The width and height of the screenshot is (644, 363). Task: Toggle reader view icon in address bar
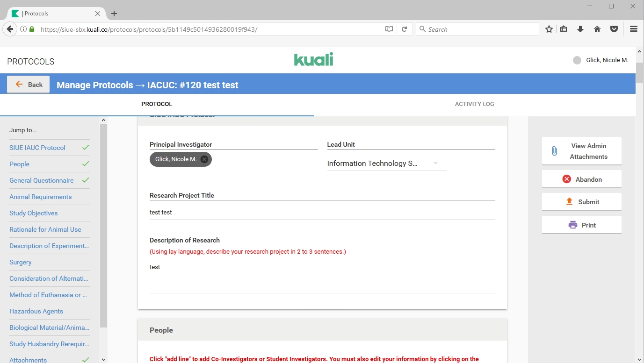pos(389,29)
